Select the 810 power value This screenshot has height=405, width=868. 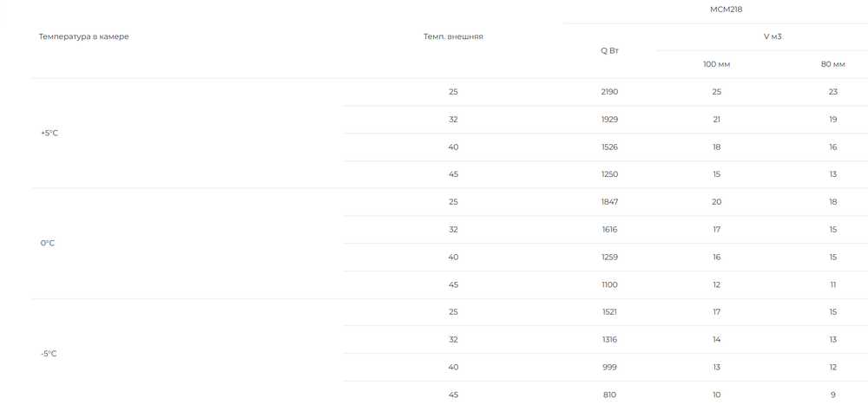609,395
